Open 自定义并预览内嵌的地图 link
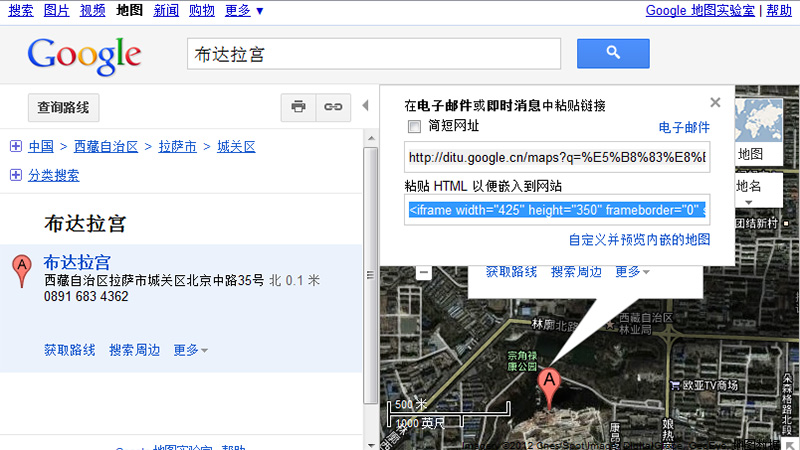Viewport: 800px width, 450px height. [x=639, y=239]
